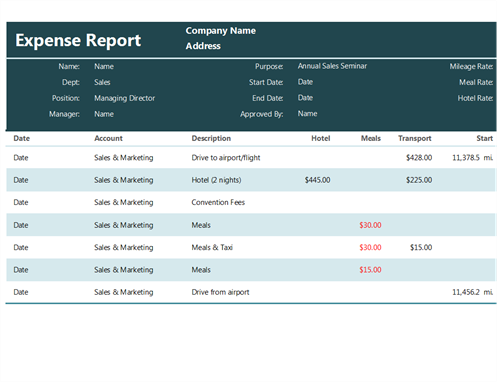The height and width of the screenshot is (382, 498).
Task: Select the red $15.00 meals cell
Action: pyautogui.click(x=370, y=270)
